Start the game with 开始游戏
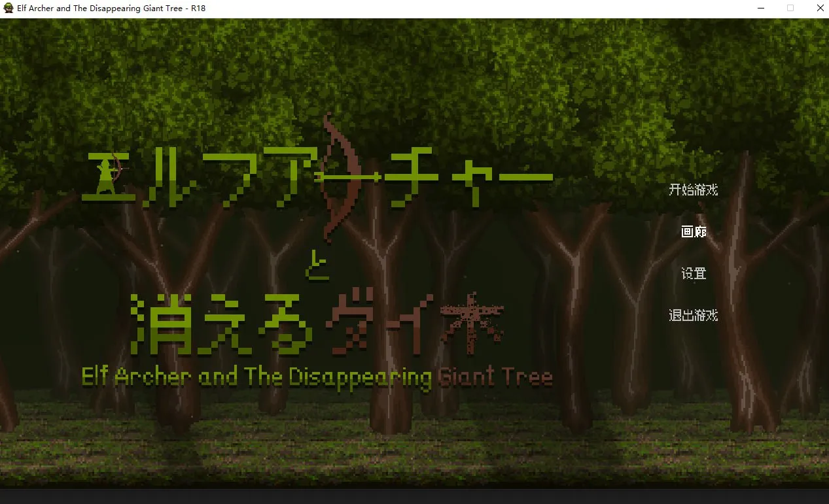Image resolution: width=829 pixels, height=504 pixels. 693,190
